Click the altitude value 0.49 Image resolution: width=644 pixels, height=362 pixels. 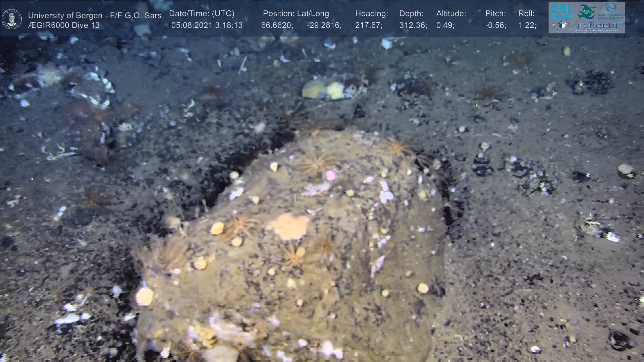coord(445,25)
